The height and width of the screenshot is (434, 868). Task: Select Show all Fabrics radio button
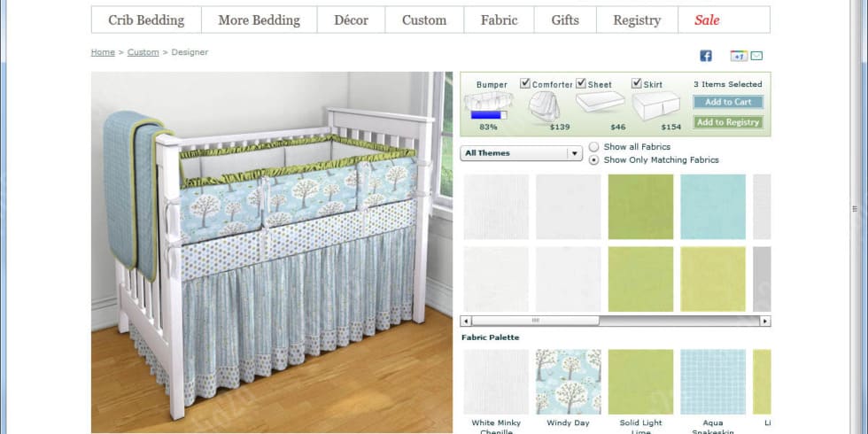point(593,147)
